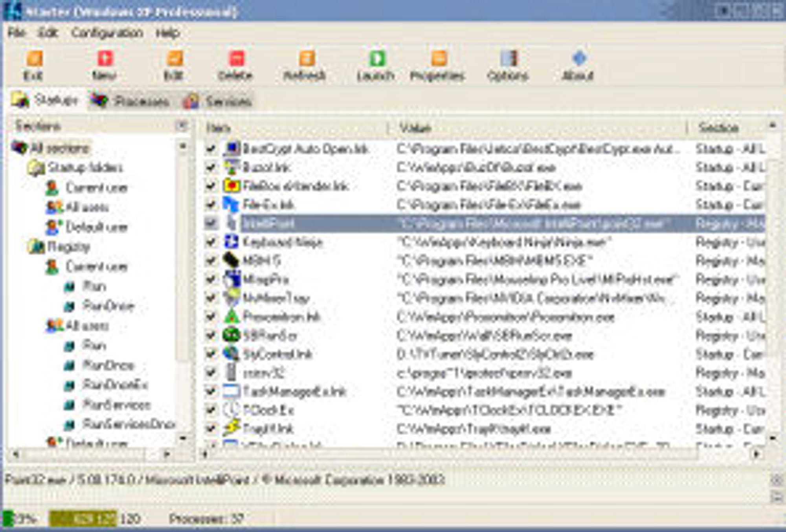Toggle the FileBox eXtender.lnk checkbox
Screen dimensions: 786x532
coord(211,185)
